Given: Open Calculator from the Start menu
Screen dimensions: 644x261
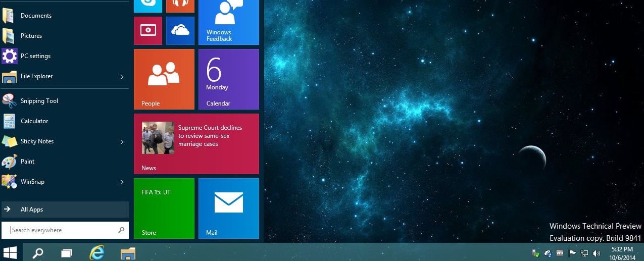Looking at the screenshot, I should click(65, 121).
